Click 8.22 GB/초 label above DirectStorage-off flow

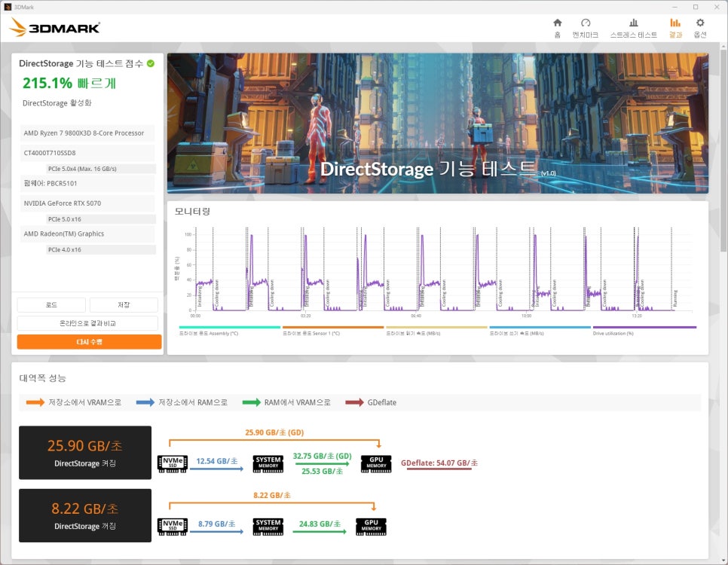click(x=272, y=496)
